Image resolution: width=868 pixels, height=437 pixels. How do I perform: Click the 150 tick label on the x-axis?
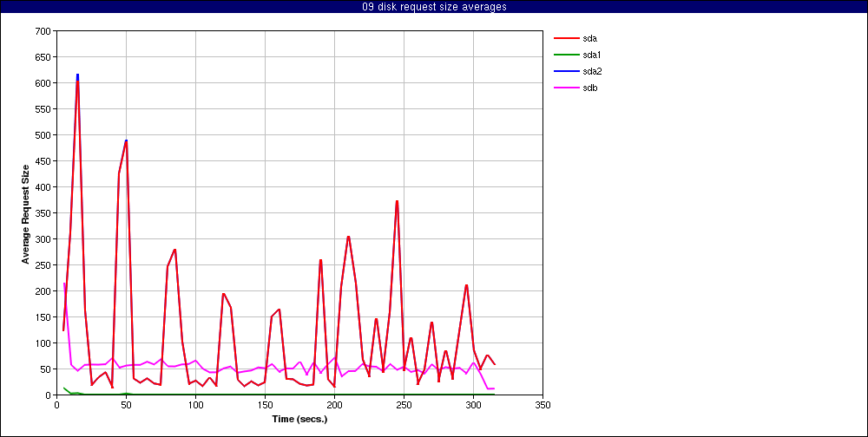click(265, 405)
